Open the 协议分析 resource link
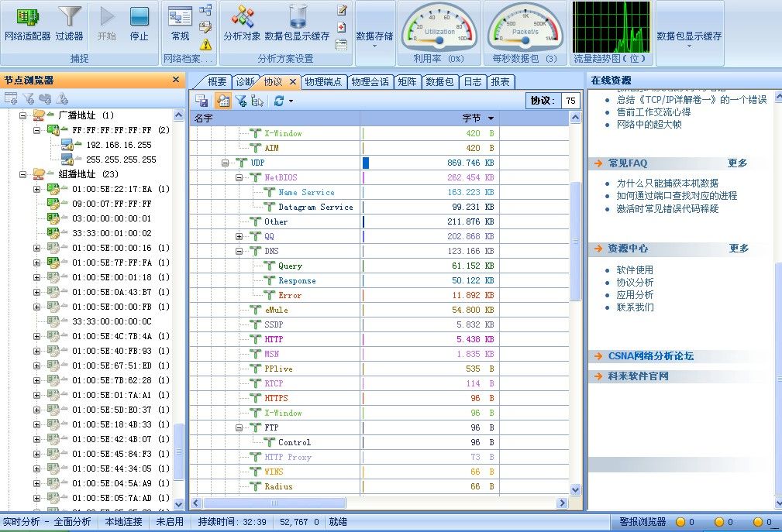This screenshot has width=782, height=532. pos(635,283)
